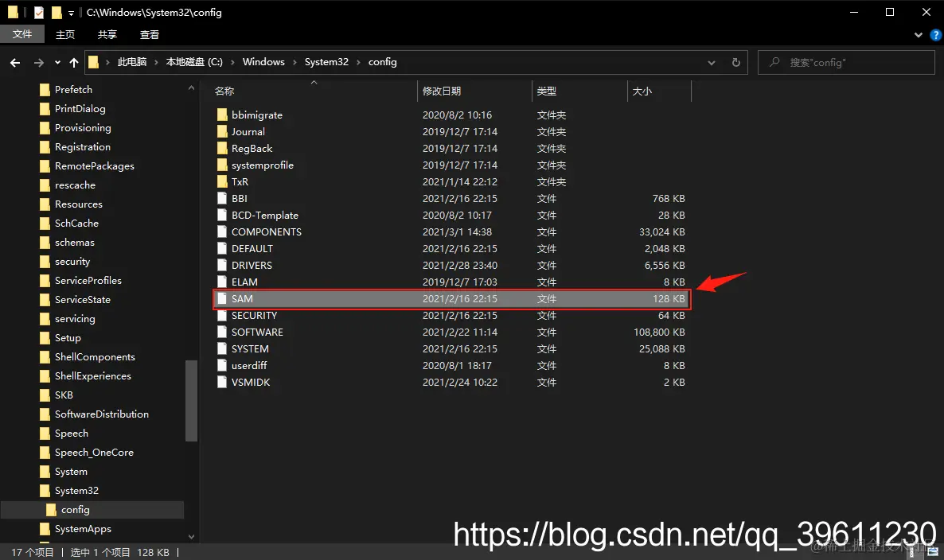Click the navigation pane scroll up arrow

(x=192, y=87)
